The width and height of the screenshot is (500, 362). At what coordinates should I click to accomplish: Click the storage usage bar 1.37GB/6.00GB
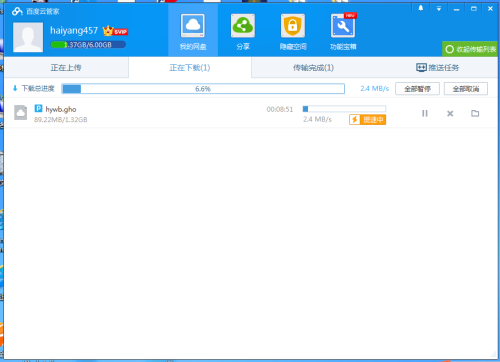click(88, 45)
